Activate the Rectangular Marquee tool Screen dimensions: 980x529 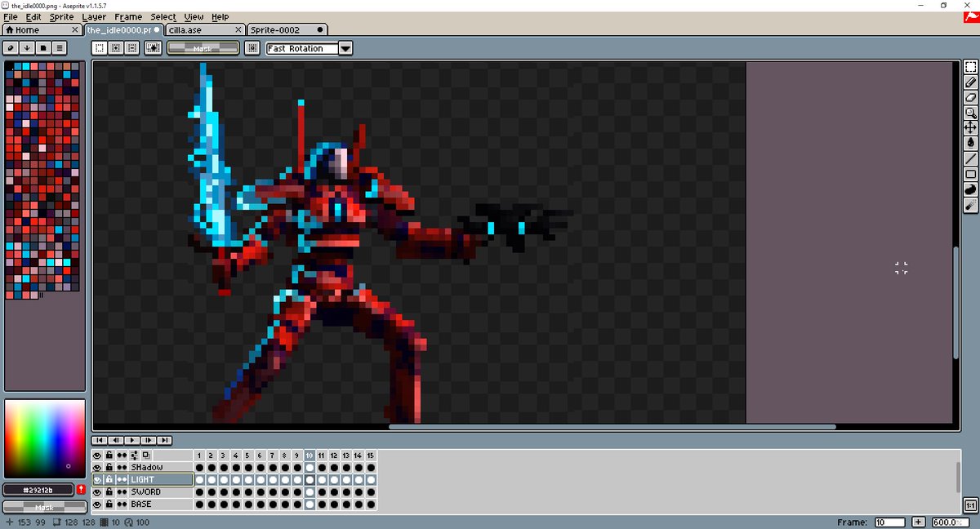click(971, 68)
